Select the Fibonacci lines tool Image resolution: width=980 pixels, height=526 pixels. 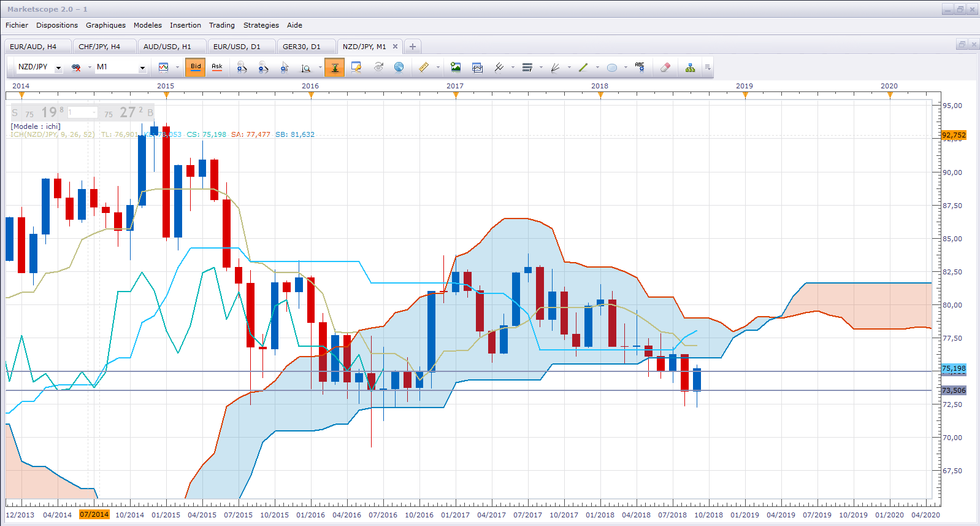[527, 68]
